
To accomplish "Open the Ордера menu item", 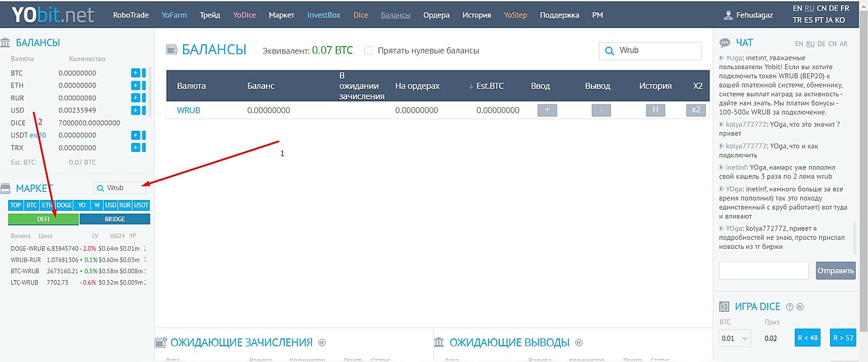I will click(x=436, y=15).
